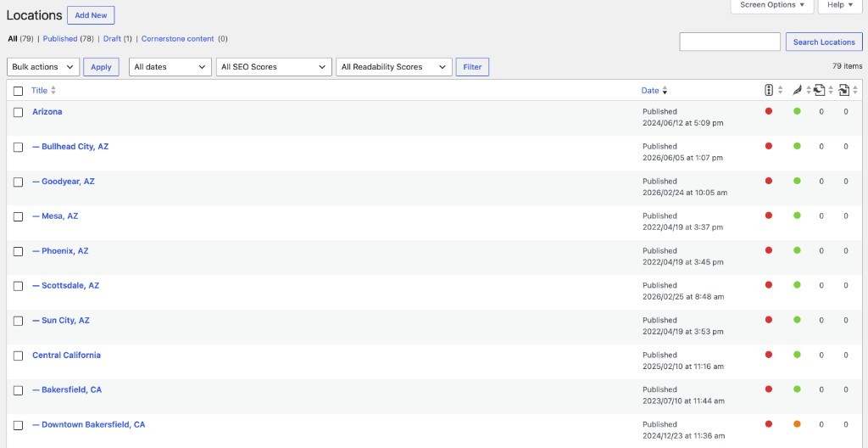Open the Sun City, AZ link
Image resolution: width=868 pixels, height=448 pixels.
click(61, 320)
